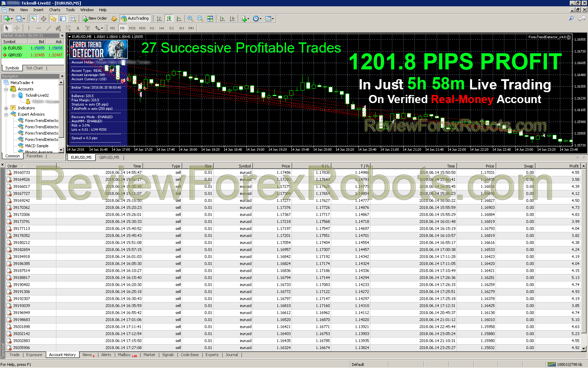The width and height of the screenshot is (588, 368).
Task: Collapse the Expert Advisors tree node
Action: [x=6, y=114]
